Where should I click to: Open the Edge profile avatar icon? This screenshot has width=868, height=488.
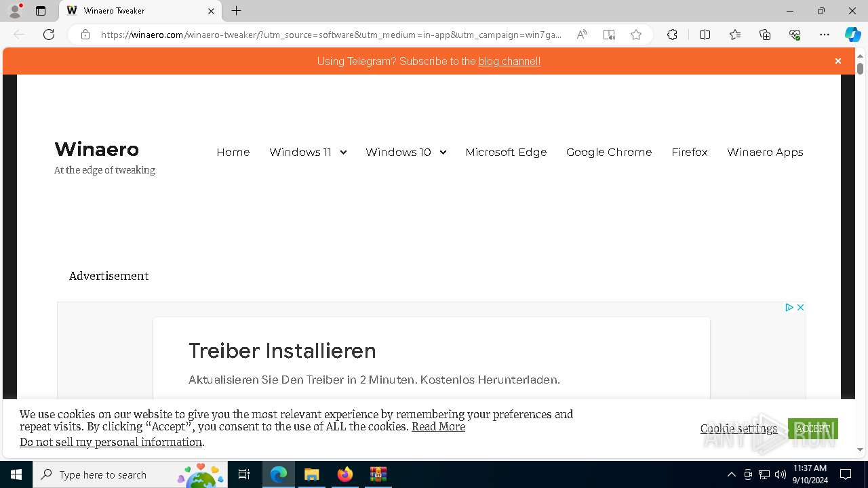pyautogui.click(x=15, y=11)
